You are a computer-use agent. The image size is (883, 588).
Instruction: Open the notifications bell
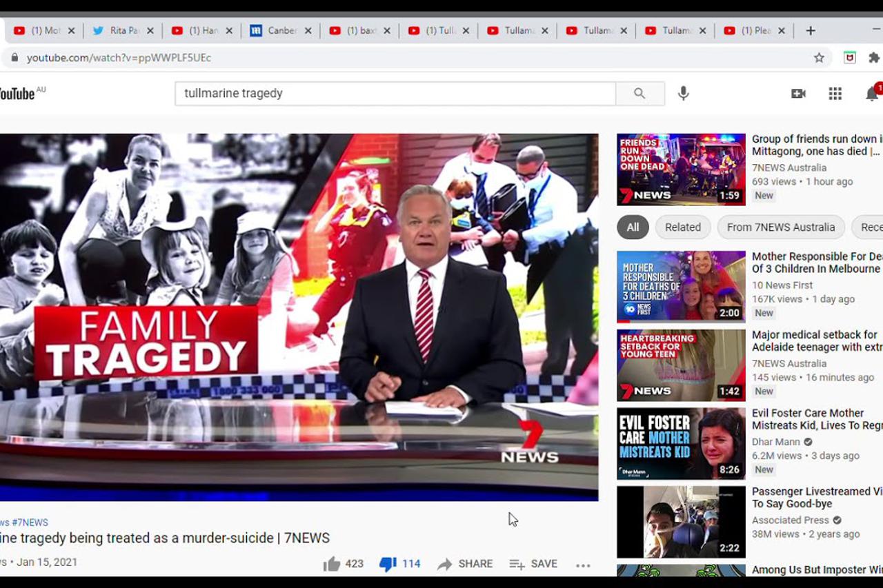coord(872,94)
